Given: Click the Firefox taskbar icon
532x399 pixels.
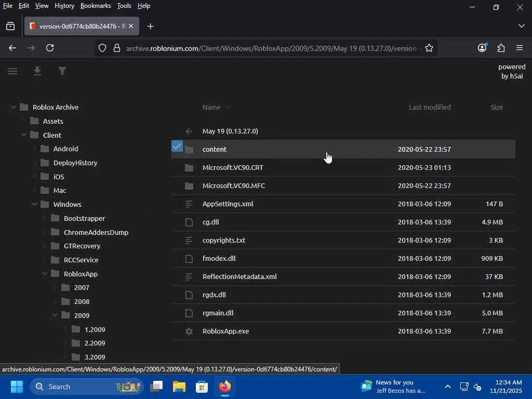Looking at the screenshot, I should (224, 387).
